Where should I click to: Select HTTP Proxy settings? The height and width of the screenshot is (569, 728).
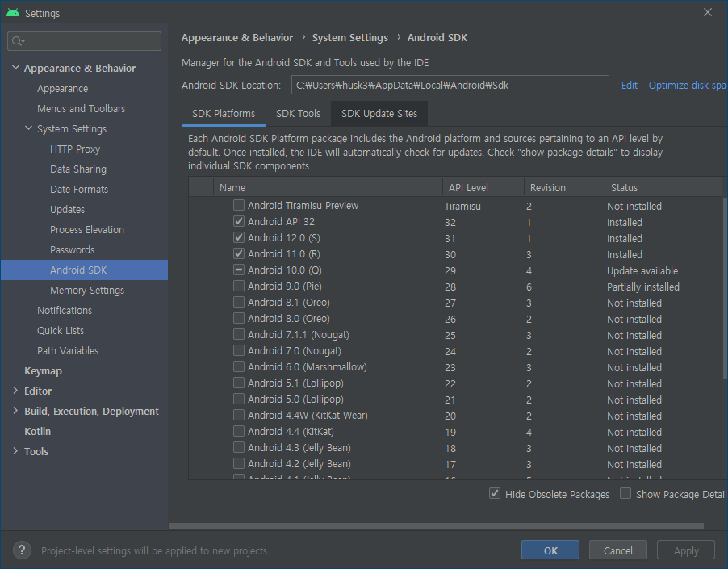tap(75, 149)
